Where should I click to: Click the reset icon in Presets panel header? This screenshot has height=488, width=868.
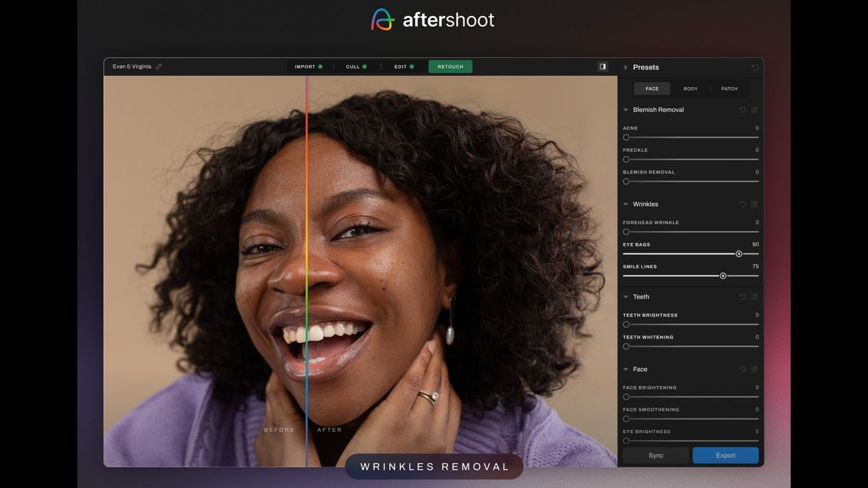point(754,67)
